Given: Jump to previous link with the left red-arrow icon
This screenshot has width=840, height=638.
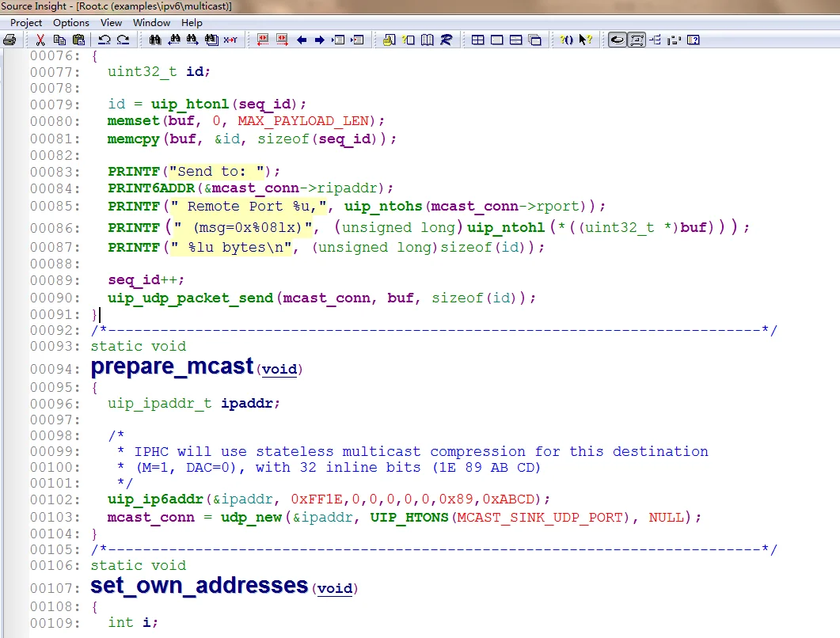Looking at the screenshot, I should [263, 40].
